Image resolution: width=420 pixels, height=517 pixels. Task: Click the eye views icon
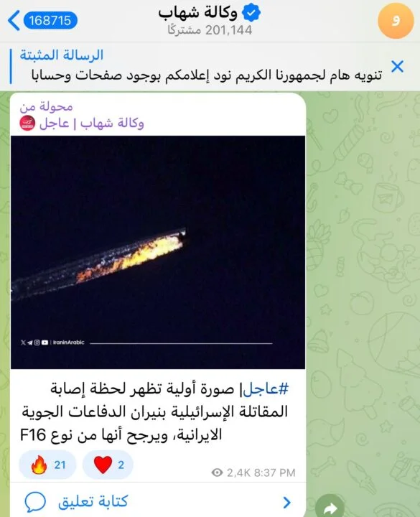[217, 472]
